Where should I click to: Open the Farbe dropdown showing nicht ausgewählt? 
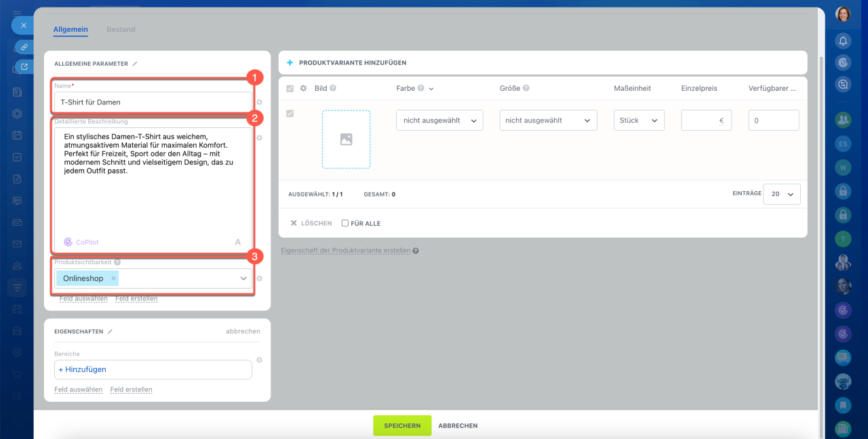(x=439, y=121)
